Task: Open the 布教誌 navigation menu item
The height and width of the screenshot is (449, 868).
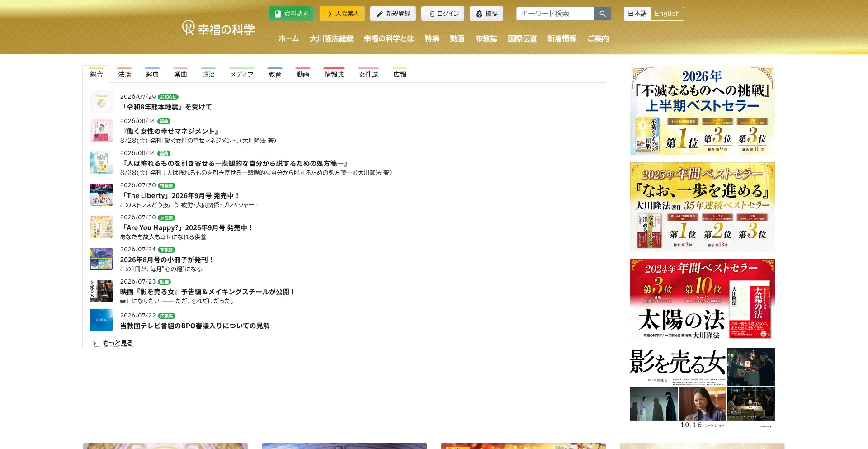Action: pyautogui.click(x=486, y=38)
